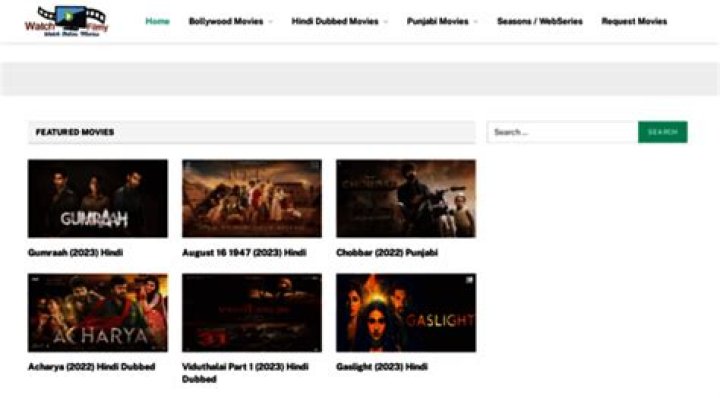Viewport: 720px width, 398px height.
Task: Expand the Hindi Dubbed Movies dropdown arrow
Action: pyautogui.click(x=386, y=22)
